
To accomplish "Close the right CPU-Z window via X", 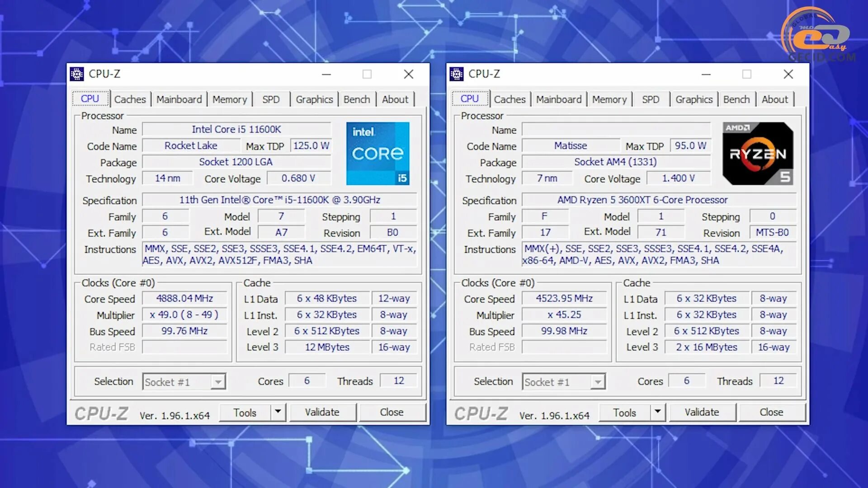I will [x=788, y=74].
